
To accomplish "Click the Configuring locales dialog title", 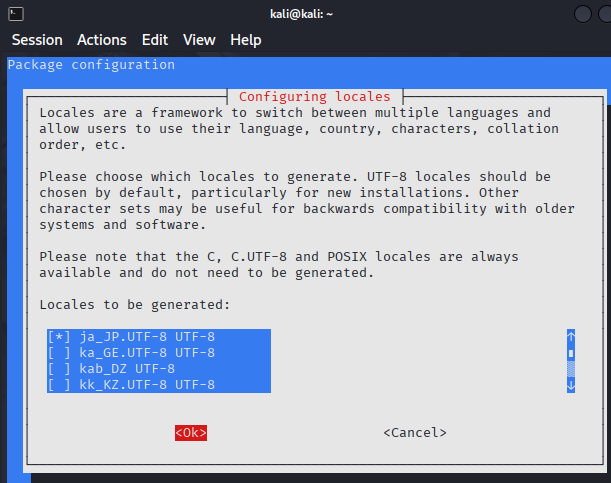I will (x=315, y=97).
